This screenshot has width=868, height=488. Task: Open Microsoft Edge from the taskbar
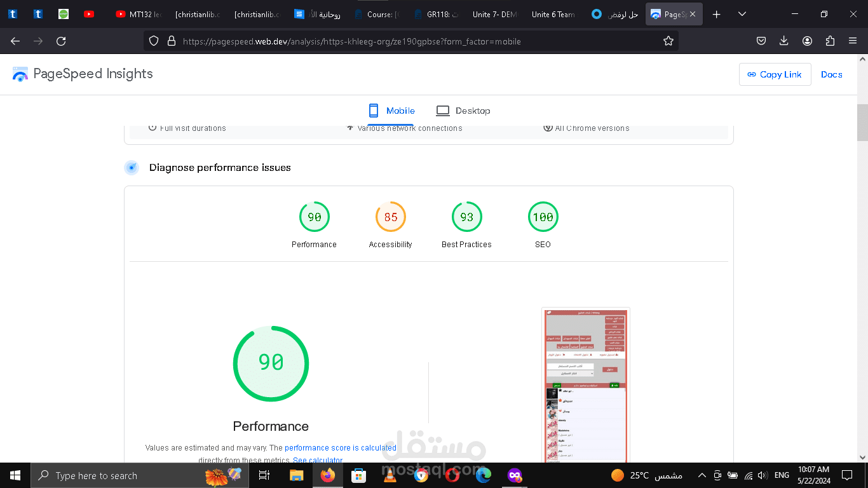click(x=483, y=475)
